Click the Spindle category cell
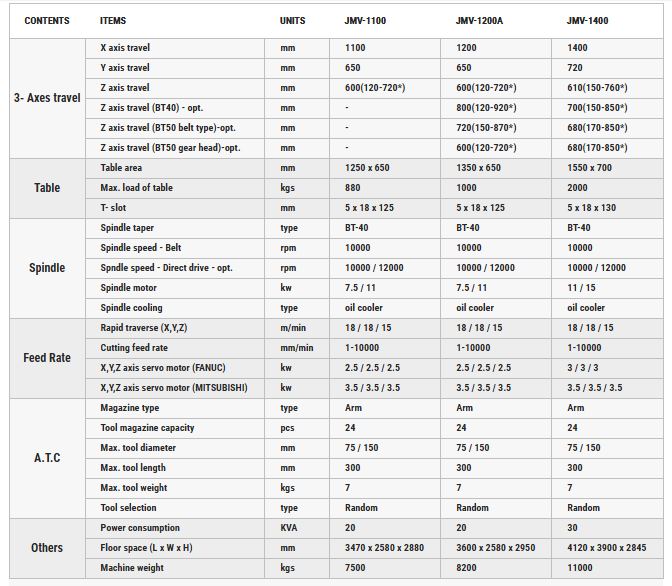This screenshot has height=586, width=672. pyautogui.click(x=47, y=268)
